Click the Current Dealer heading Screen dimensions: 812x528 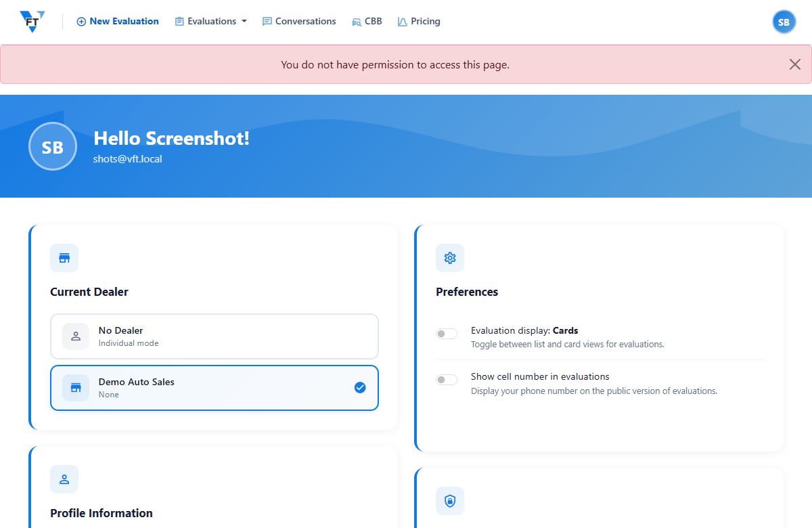89,292
